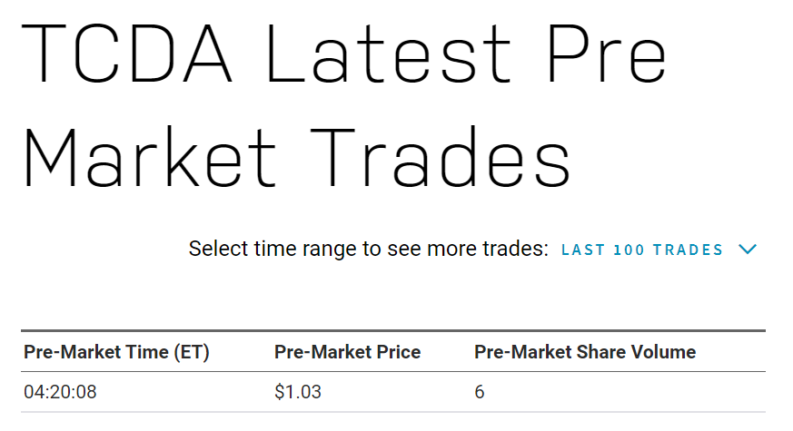Select the $1.03 price value
The height and width of the screenshot is (431, 793).
point(298,392)
